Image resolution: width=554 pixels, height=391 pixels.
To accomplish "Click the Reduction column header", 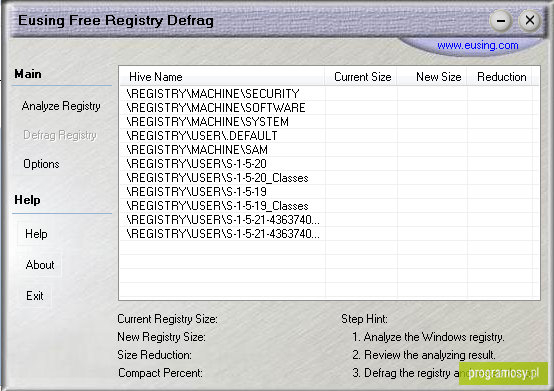I will pos(500,77).
